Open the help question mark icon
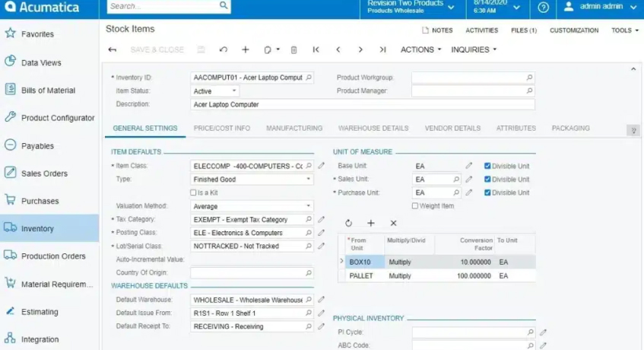Screen dimensions: 644x350 pos(543,8)
